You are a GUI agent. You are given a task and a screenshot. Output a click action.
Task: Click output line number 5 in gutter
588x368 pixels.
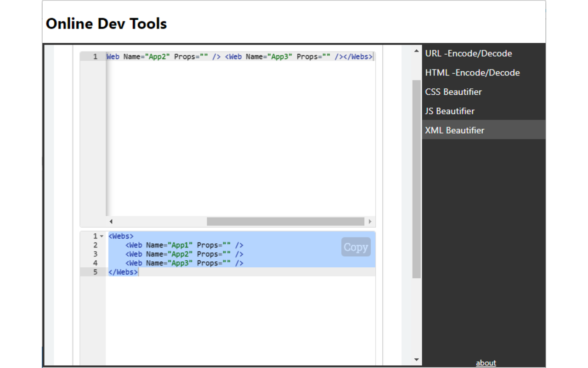(95, 272)
